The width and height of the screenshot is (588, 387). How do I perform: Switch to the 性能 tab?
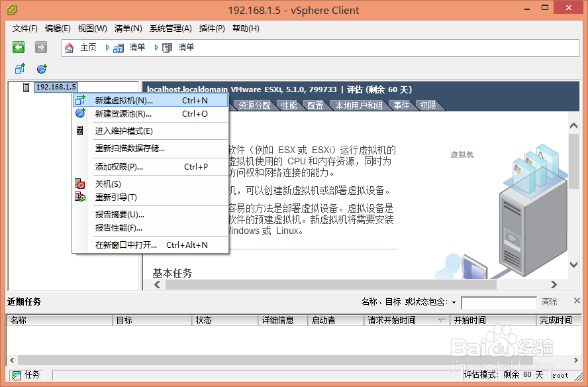[289, 105]
